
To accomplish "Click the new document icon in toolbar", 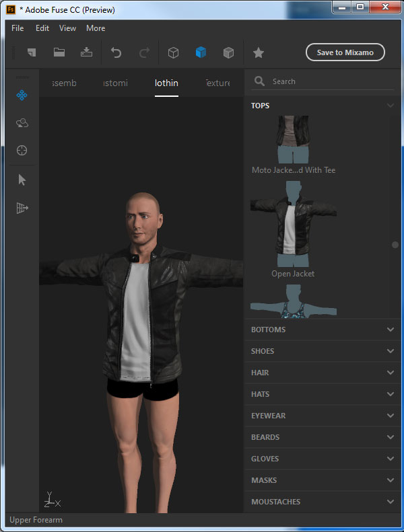I will click(32, 52).
